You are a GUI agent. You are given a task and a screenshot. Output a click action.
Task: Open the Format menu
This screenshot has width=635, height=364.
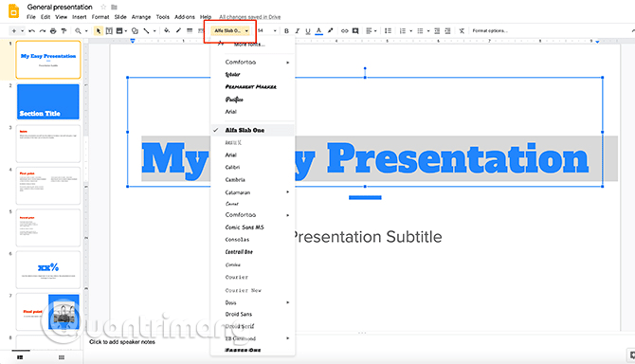[x=100, y=17]
